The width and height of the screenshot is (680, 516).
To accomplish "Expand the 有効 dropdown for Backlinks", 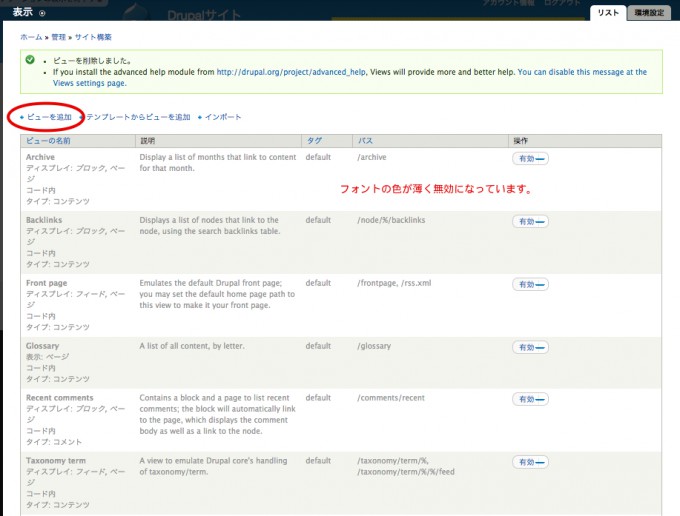I will point(540,221).
